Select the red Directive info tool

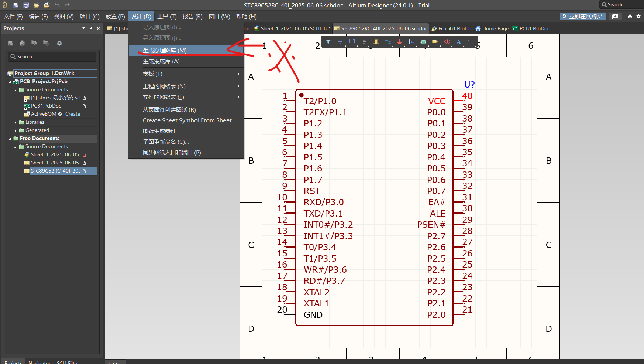(447, 42)
